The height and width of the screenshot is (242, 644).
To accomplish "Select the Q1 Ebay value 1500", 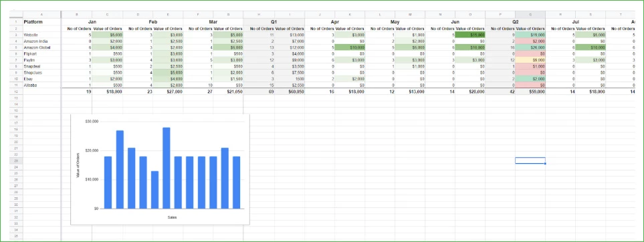I will click(290, 79).
